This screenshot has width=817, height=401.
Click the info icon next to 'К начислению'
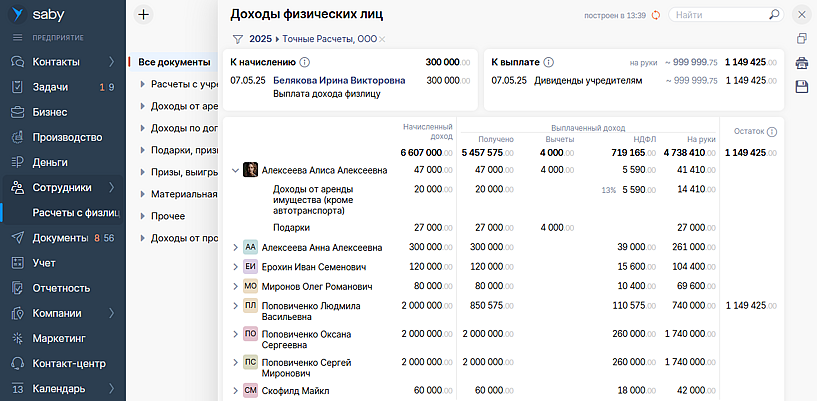[305, 62]
